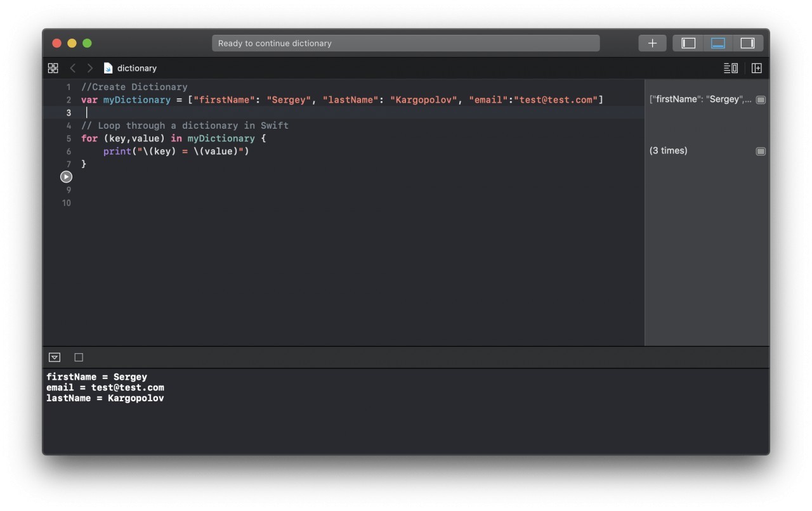Hide the debug console with the toggle

click(x=55, y=358)
